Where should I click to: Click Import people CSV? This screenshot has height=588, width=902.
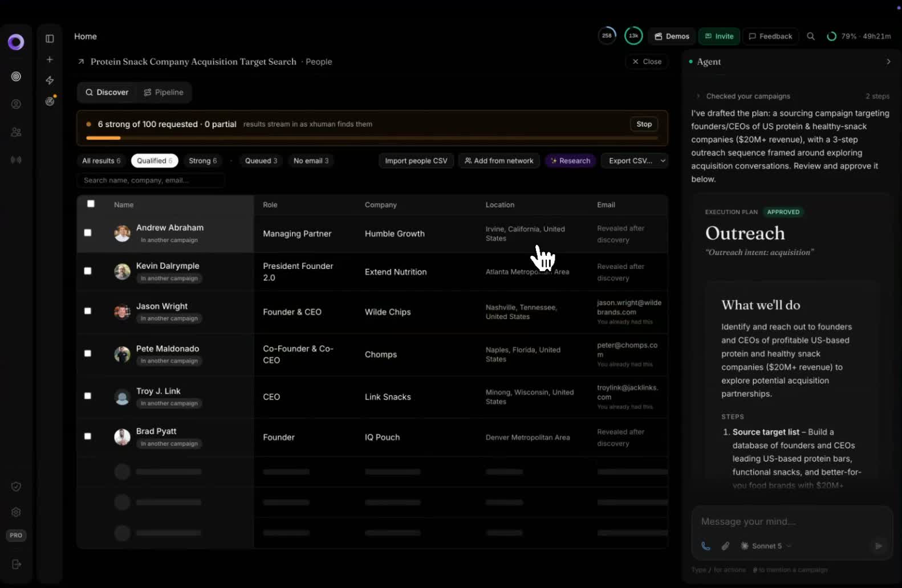pos(416,161)
